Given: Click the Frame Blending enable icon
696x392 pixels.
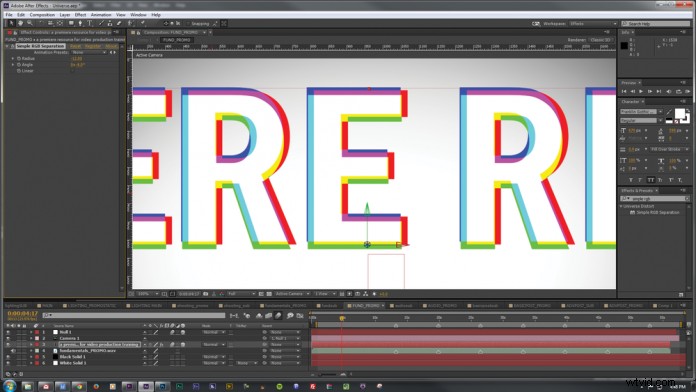Looking at the screenshot, I should coord(268,316).
